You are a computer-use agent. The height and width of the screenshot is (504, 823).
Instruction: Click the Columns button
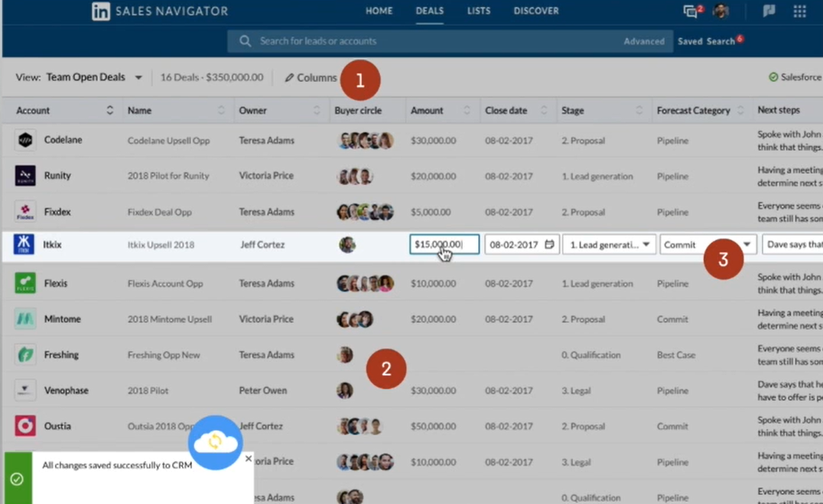pos(311,76)
